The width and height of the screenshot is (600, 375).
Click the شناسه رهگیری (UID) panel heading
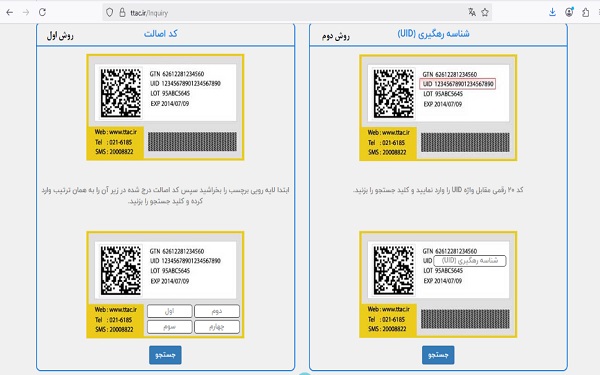433,34
